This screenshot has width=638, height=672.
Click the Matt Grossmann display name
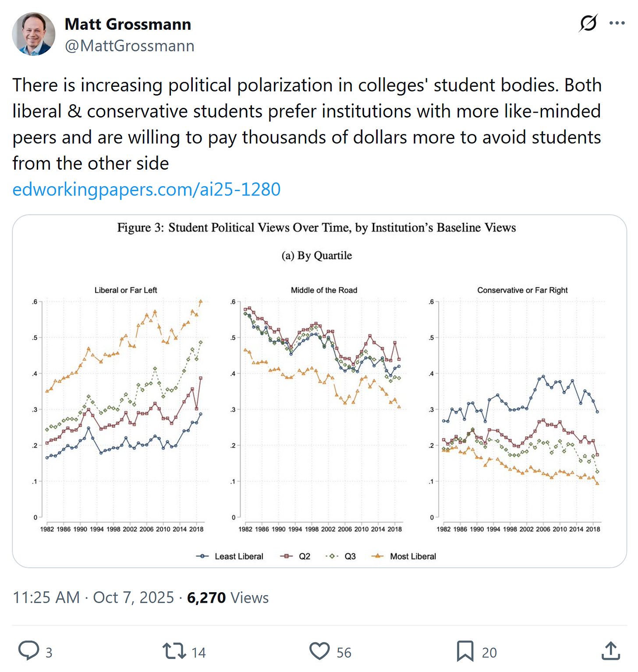128,24
